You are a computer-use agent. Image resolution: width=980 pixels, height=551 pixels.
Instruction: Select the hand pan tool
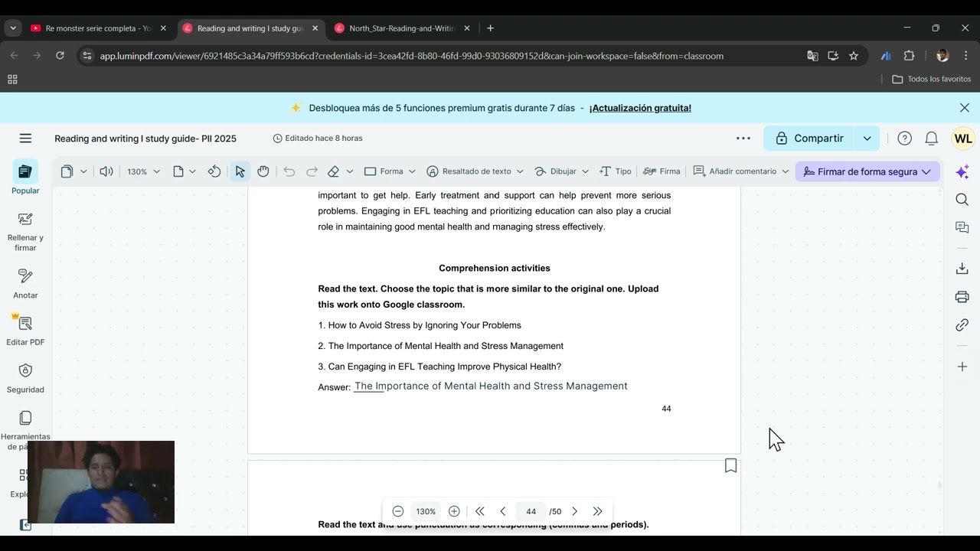point(263,171)
